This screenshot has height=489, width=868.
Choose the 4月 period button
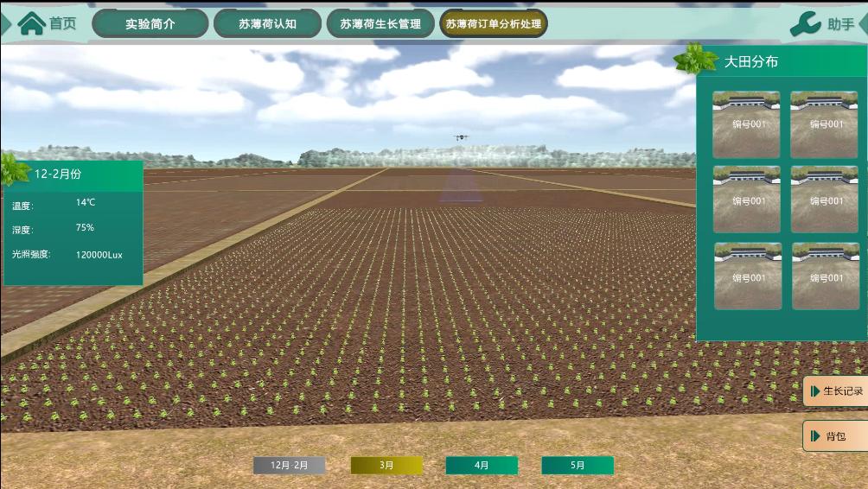pyautogui.click(x=482, y=466)
